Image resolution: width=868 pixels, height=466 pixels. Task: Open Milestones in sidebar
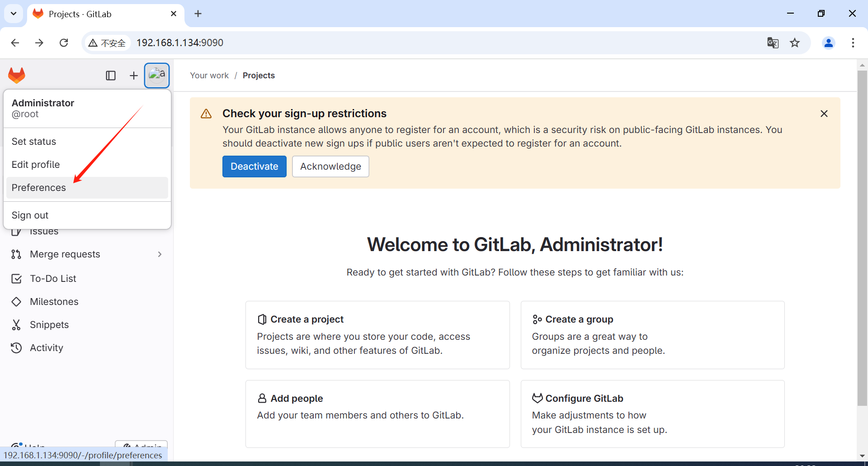coord(87,302)
